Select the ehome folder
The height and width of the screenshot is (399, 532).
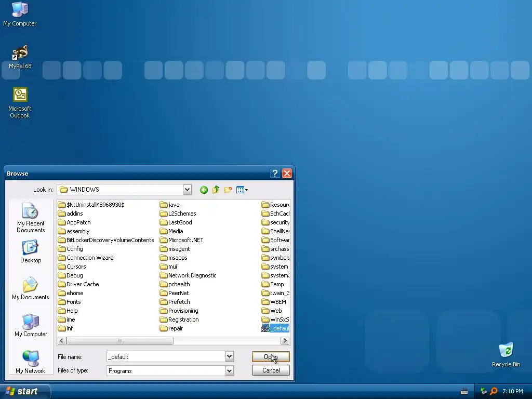point(71,293)
